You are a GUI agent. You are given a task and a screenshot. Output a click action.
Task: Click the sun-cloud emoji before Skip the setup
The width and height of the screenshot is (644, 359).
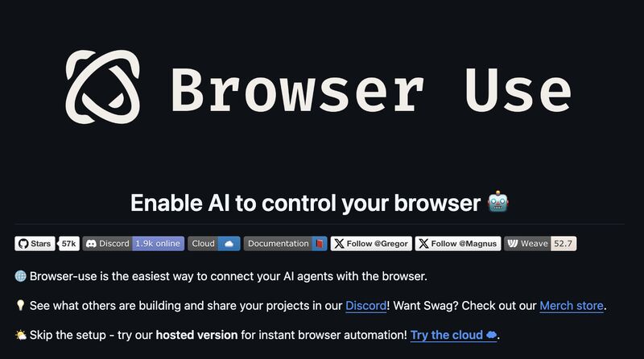21,335
